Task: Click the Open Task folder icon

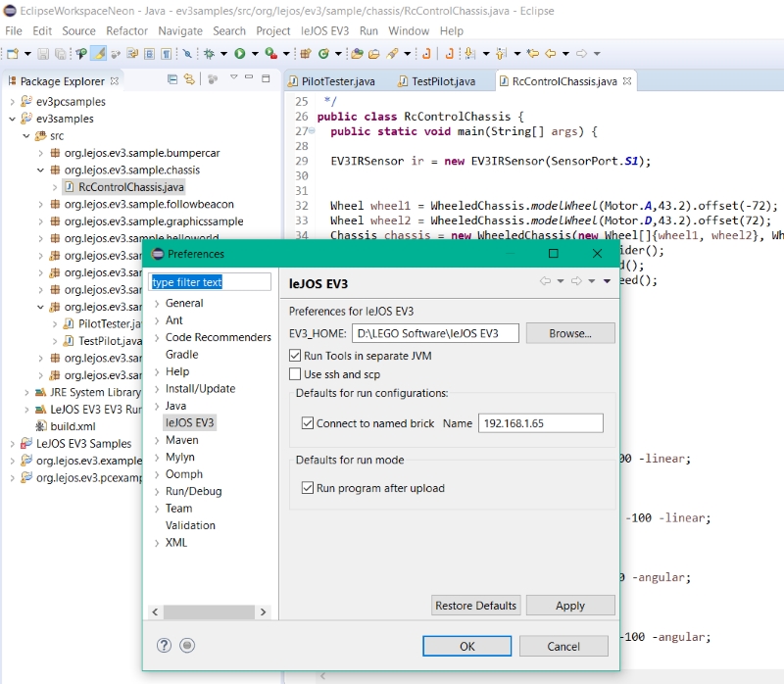Action: pyautogui.click(x=374, y=54)
